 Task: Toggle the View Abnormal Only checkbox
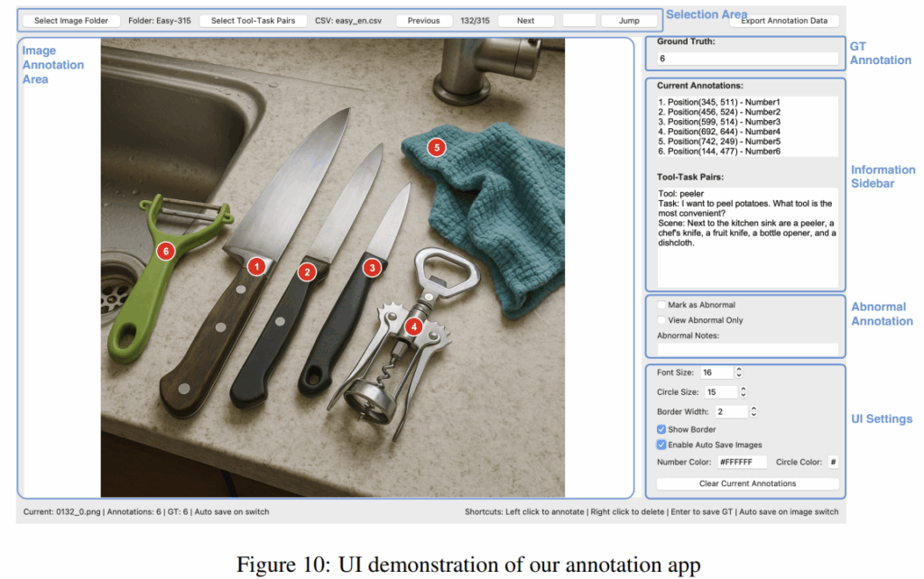pyautogui.click(x=662, y=320)
